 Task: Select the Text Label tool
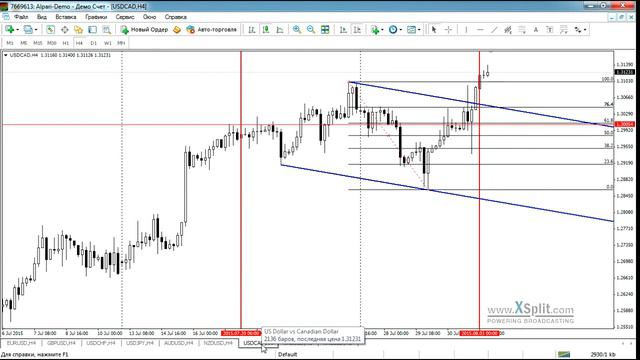[x=550, y=29]
